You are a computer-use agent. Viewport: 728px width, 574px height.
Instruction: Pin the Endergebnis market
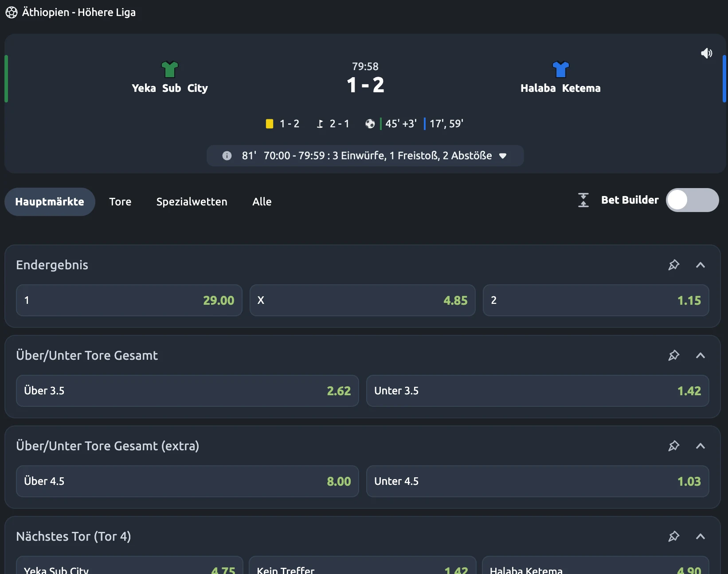point(674,265)
